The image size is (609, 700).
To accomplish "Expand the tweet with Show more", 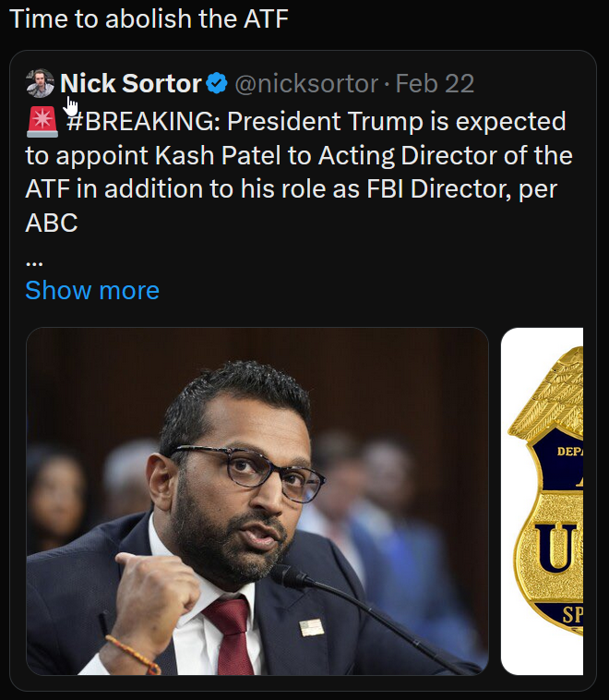I will pos(92,290).
